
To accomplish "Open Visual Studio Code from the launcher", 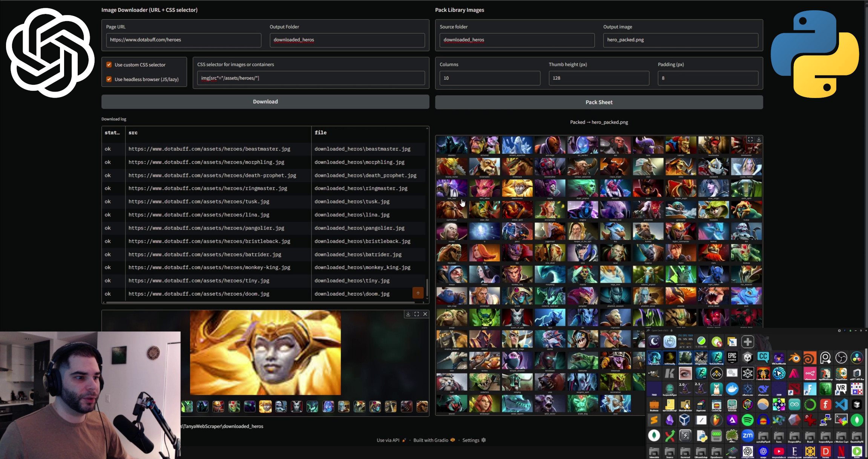I will (841, 404).
